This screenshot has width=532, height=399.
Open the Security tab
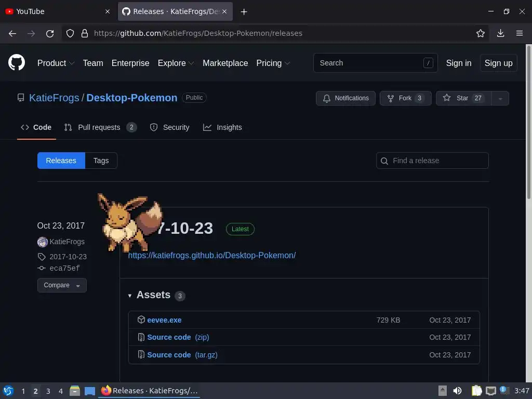pyautogui.click(x=170, y=128)
